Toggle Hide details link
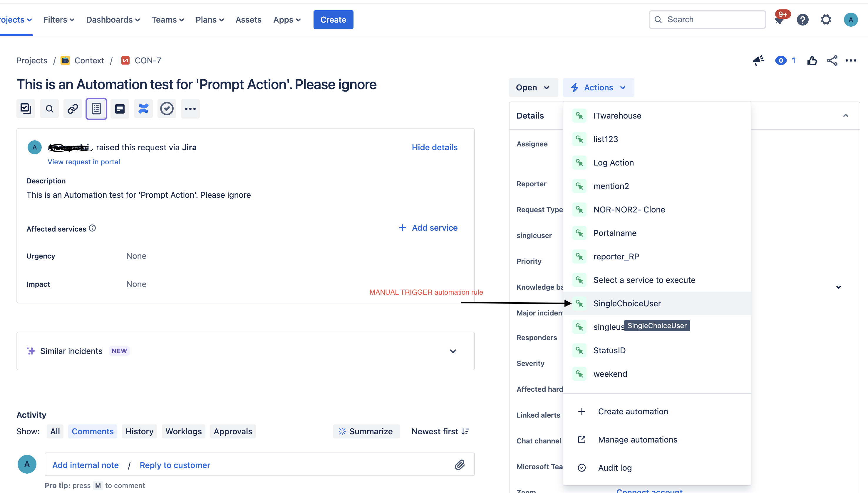 (435, 147)
